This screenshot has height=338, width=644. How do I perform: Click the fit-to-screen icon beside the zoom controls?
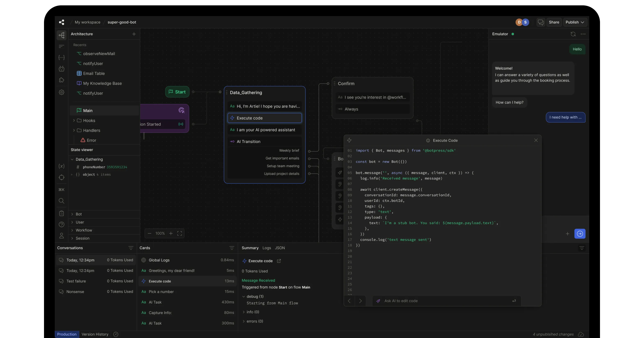click(180, 233)
